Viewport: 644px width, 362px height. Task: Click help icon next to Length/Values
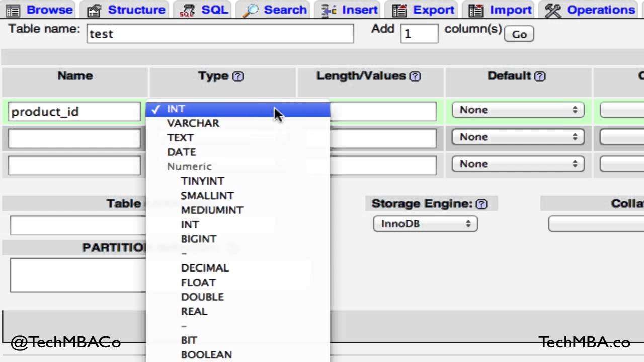pyautogui.click(x=415, y=76)
